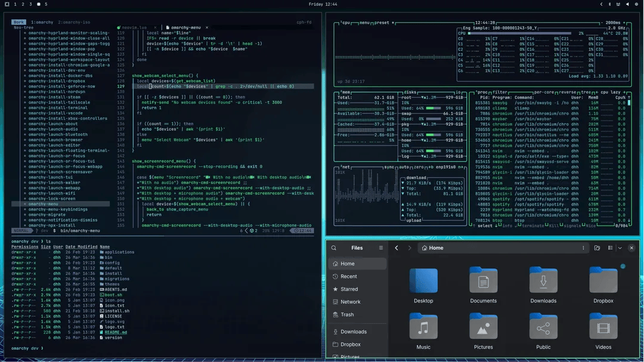Go back in Files navigation
Image resolution: width=644 pixels, height=362 pixels.
397,247
